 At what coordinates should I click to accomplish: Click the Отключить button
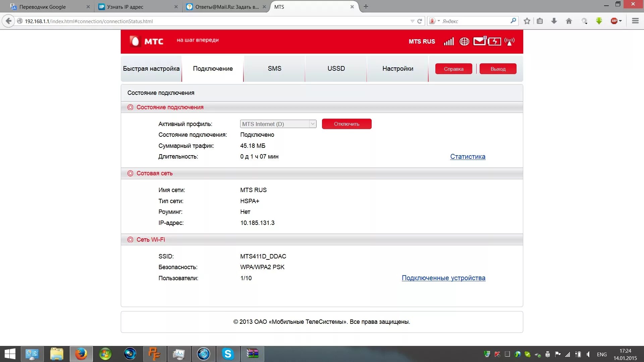(x=346, y=124)
